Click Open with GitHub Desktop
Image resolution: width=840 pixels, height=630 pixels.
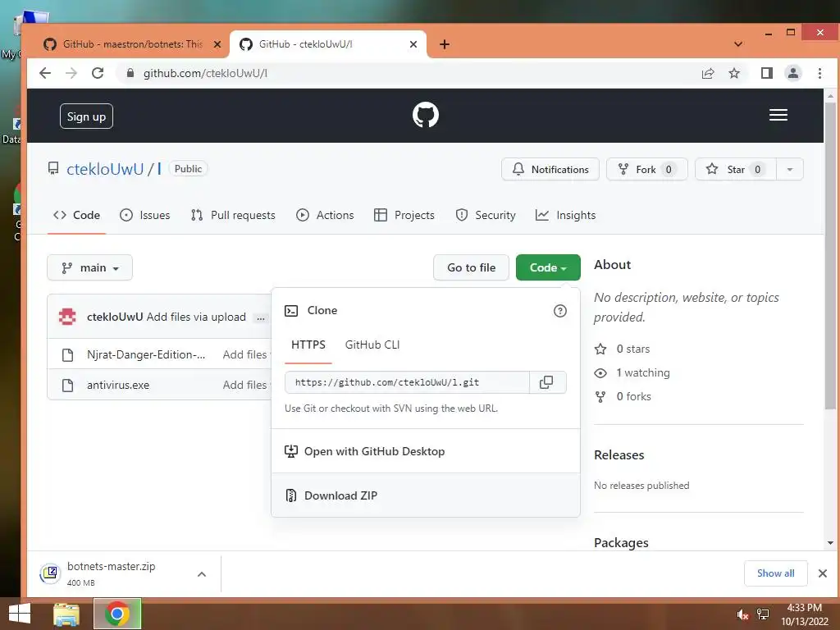(x=426, y=451)
